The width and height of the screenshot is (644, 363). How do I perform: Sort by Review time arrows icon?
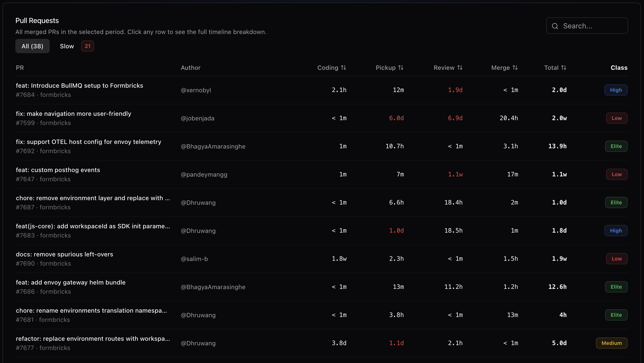pos(460,68)
